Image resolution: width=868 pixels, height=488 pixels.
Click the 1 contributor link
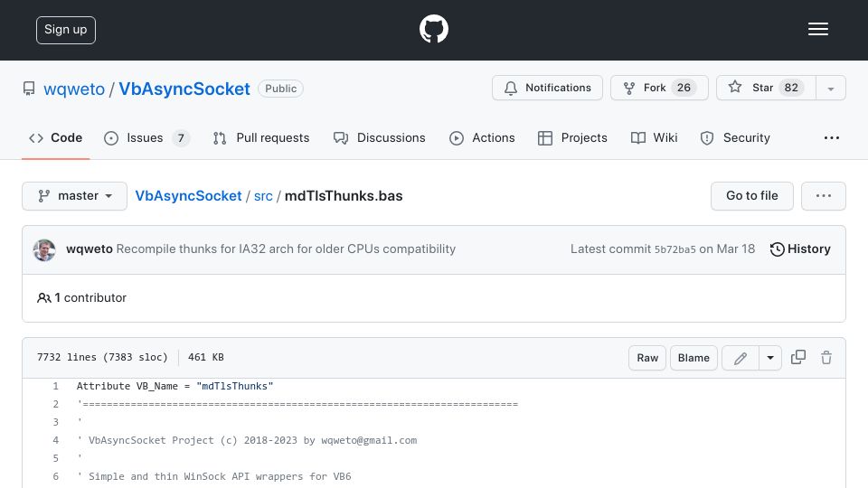81,297
